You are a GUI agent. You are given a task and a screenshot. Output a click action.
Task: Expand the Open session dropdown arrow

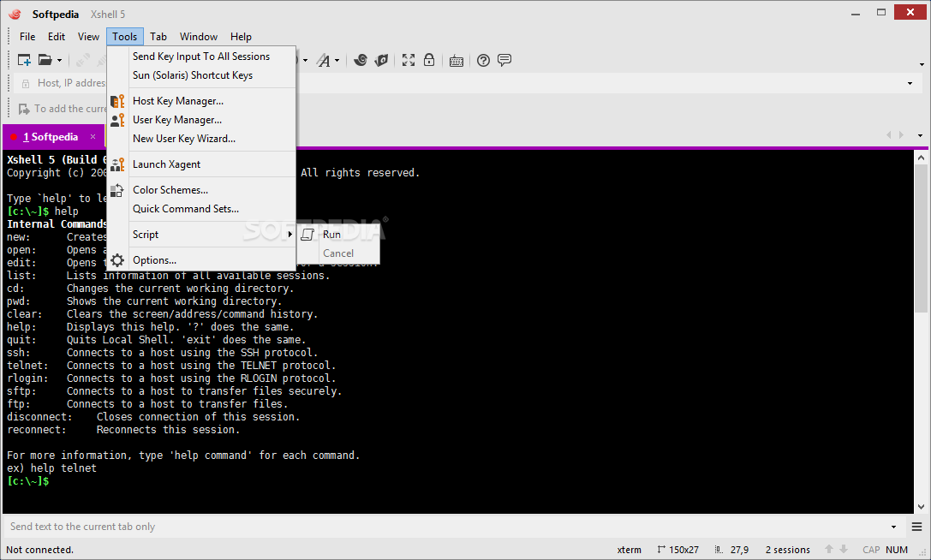click(x=59, y=61)
